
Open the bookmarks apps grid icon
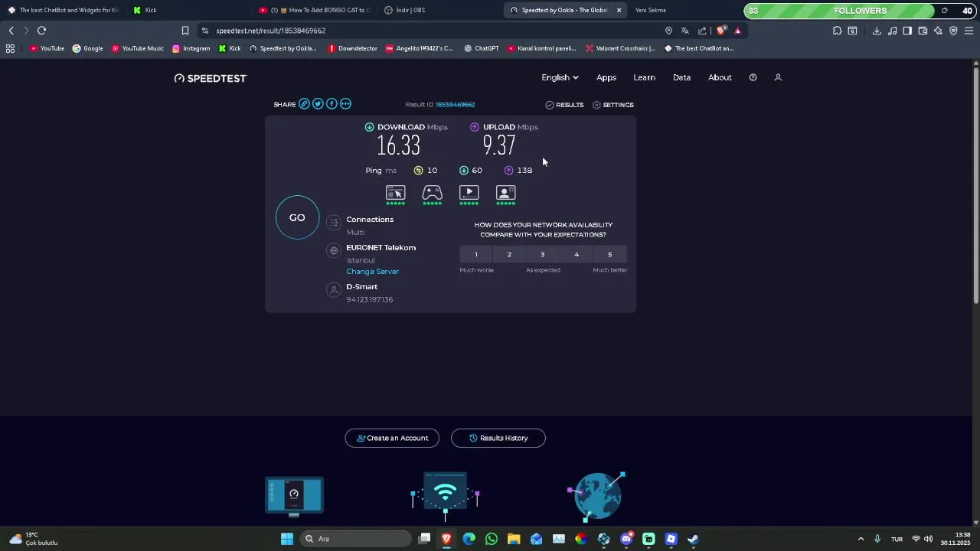[x=10, y=48]
